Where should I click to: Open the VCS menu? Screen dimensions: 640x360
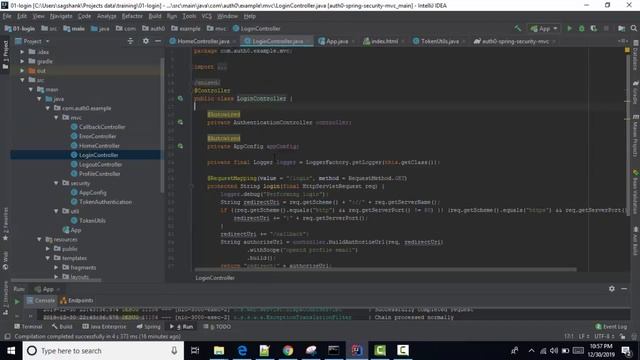click(x=207, y=16)
